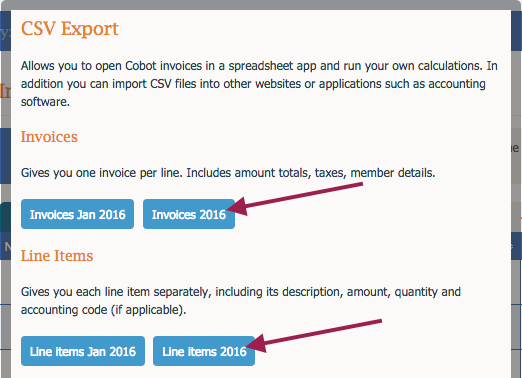The height and width of the screenshot is (378, 522).
Task: Export Line items 2016 CSV
Action: pyautogui.click(x=204, y=351)
